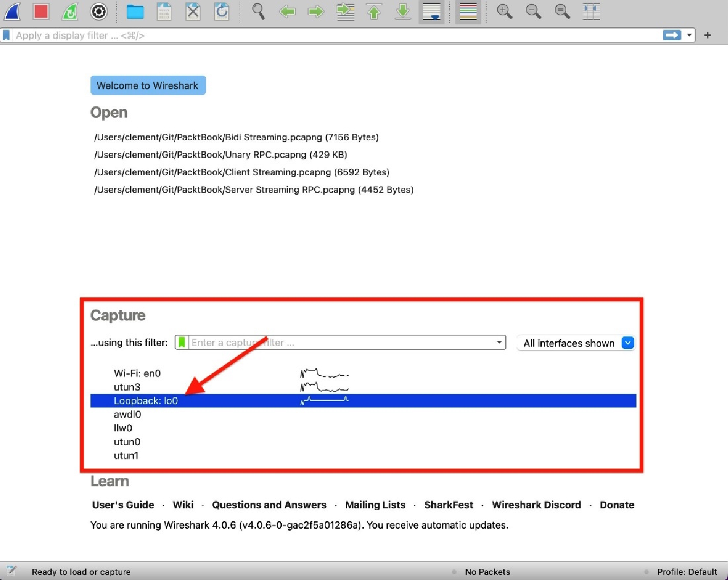Open the User's Guide link
Image resolution: width=728 pixels, height=580 pixels.
(123, 505)
